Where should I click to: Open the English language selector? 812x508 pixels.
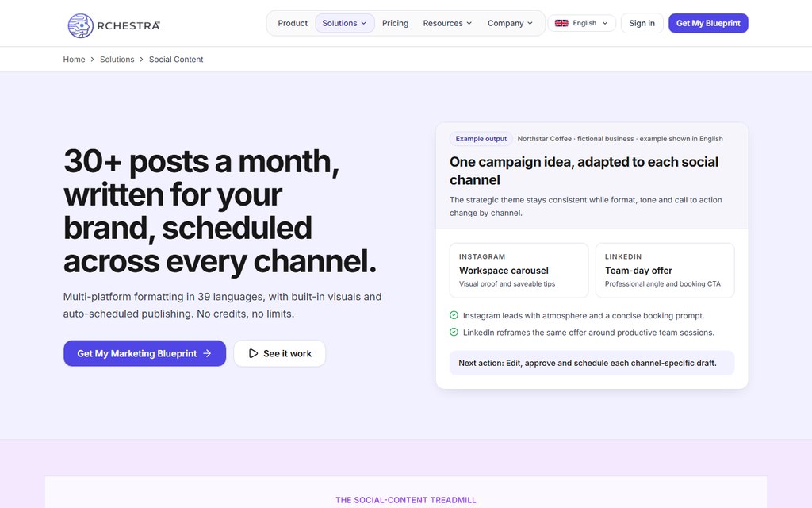(x=581, y=23)
